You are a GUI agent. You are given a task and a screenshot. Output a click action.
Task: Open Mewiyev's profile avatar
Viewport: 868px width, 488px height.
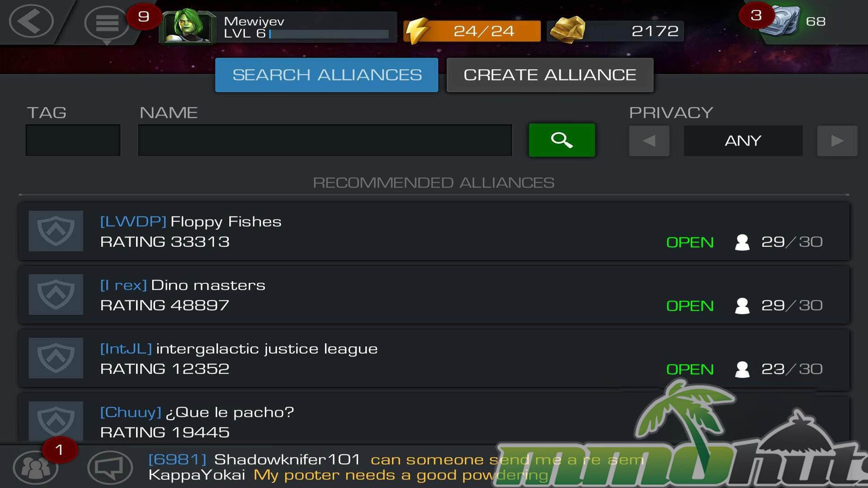(x=187, y=26)
